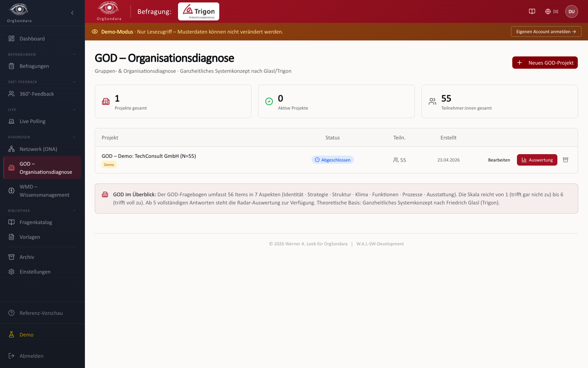Click the Archiv box icon in sidebar
Image resolution: width=588 pixels, height=368 pixels.
tap(11, 257)
